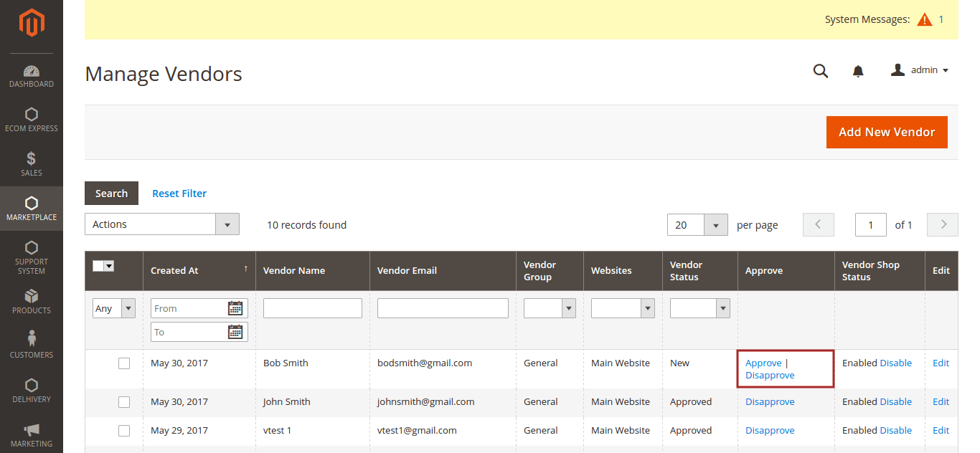Click the Reset Filter link
The width and height of the screenshot is (980, 453).
(x=179, y=194)
